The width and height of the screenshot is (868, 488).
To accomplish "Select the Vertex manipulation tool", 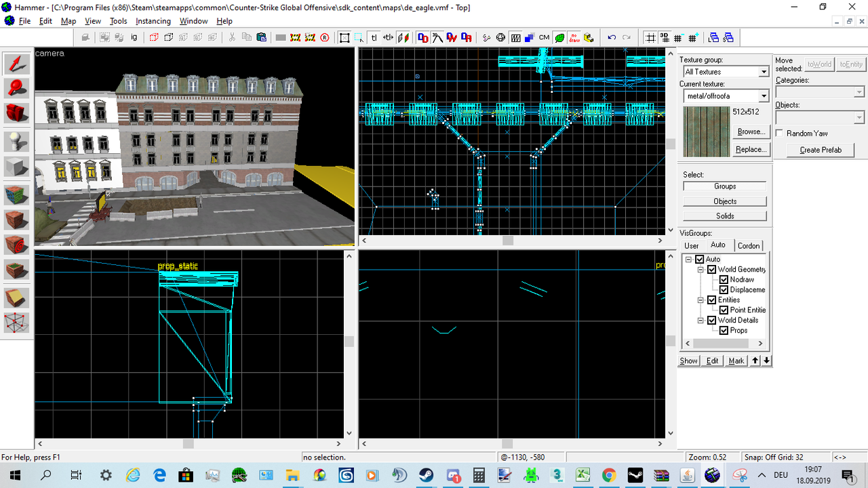I will pos(17,322).
